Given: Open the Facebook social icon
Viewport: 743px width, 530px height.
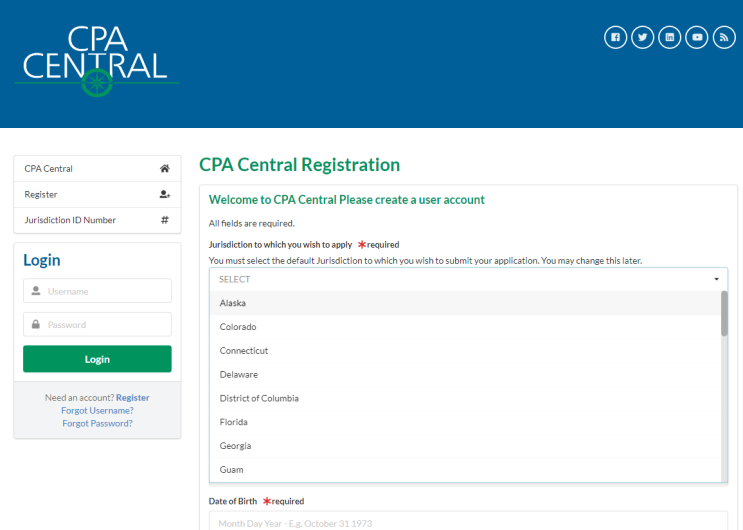Looking at the screenshot, I should point(615,37).
